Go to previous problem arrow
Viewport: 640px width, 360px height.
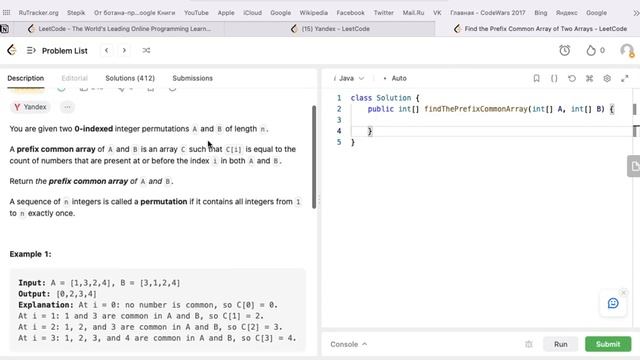107,50
